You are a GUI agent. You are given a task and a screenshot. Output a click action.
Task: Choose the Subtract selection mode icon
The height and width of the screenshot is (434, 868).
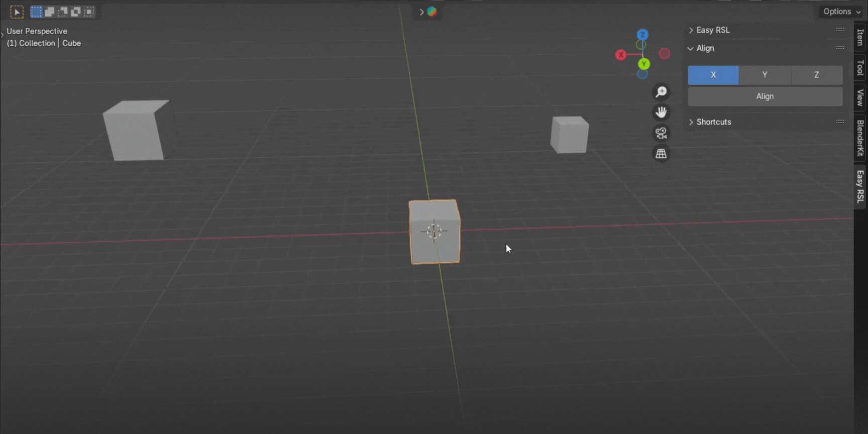[62, 12]
